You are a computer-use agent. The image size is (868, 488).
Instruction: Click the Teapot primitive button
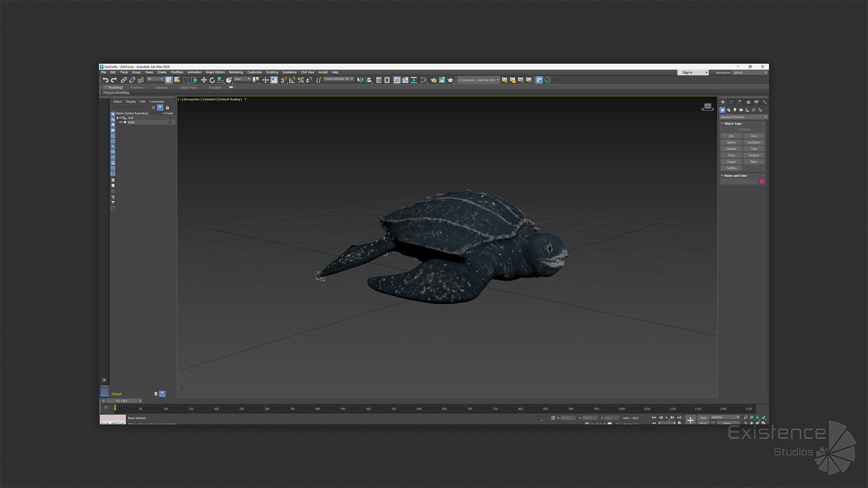731,162
